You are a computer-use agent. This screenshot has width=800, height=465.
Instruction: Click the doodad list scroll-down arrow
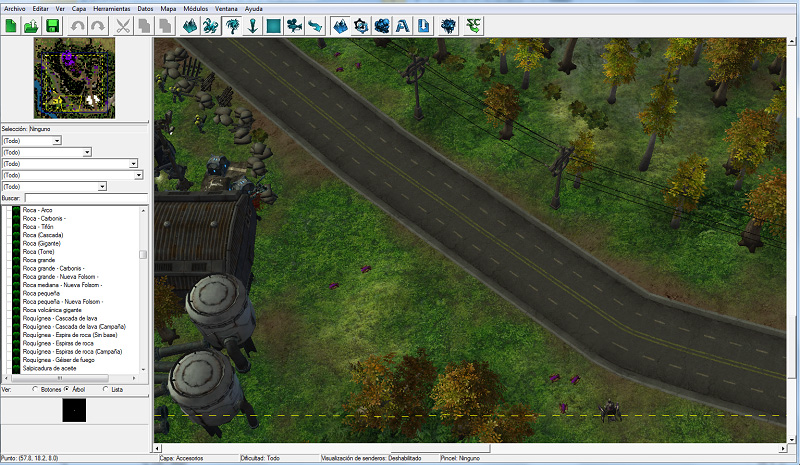tap(143, 369)
